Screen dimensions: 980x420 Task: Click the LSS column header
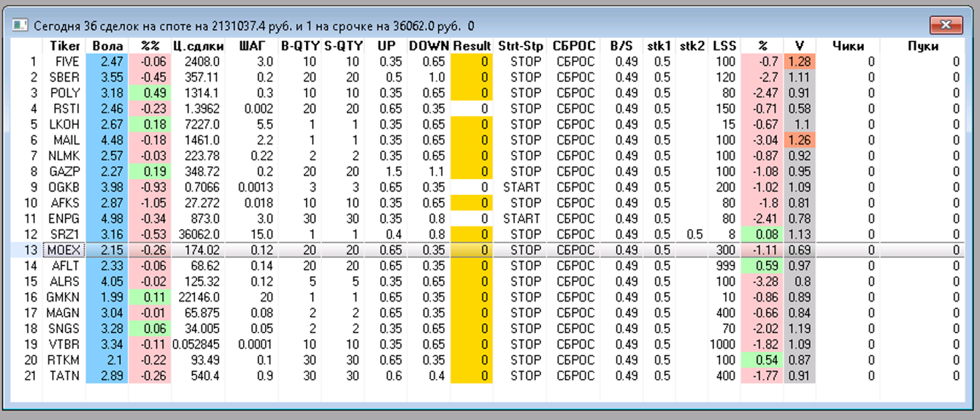point(724,46)
